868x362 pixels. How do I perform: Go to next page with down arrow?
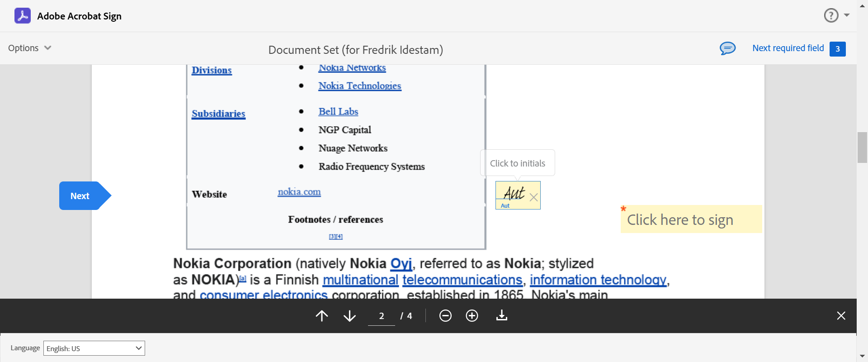349,316
